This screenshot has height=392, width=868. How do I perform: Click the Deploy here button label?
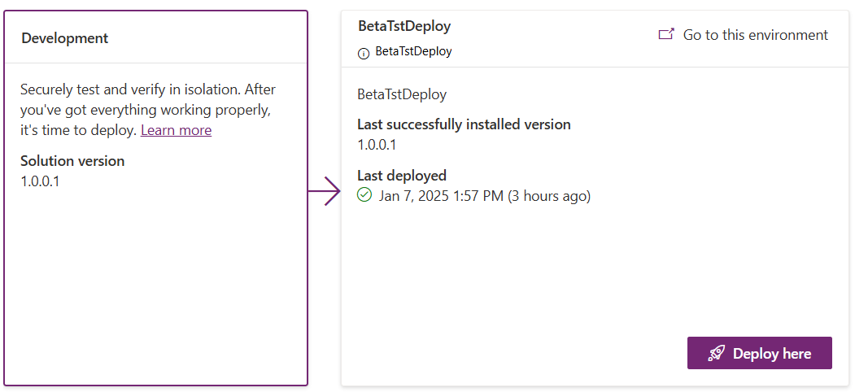[x=772, y=353]
